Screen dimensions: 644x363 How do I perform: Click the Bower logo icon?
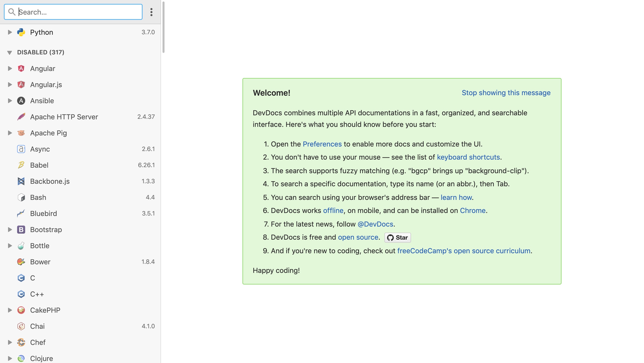(x=21, y=262)
